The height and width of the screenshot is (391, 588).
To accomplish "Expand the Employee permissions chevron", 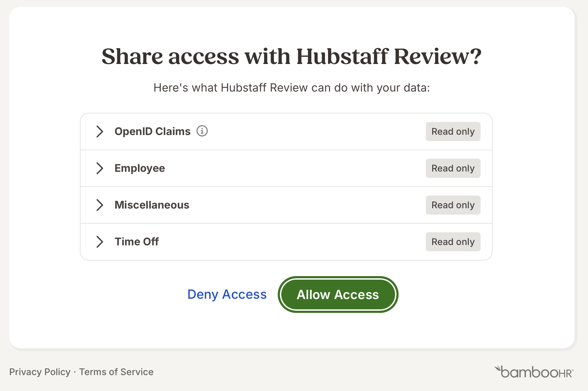I will [x=100, y=168].
